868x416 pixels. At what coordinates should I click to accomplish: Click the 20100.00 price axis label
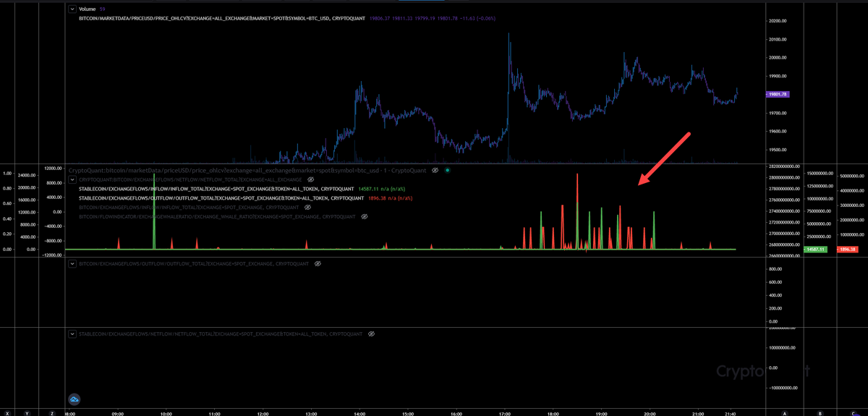(x=777, y=39)
